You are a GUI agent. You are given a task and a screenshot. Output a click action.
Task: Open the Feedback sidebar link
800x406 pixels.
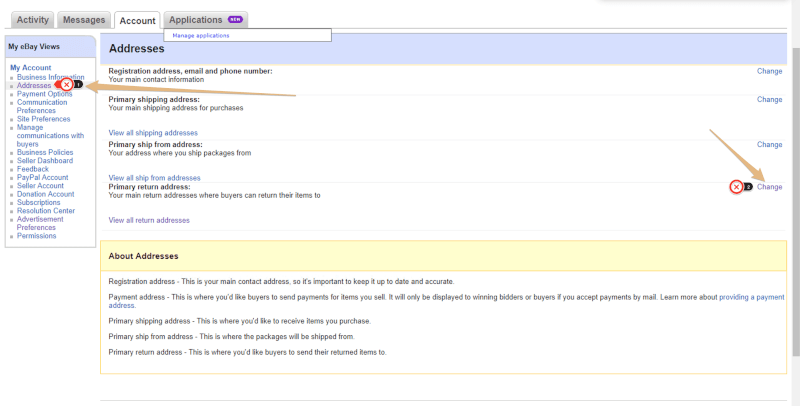(x=33, y=169)
